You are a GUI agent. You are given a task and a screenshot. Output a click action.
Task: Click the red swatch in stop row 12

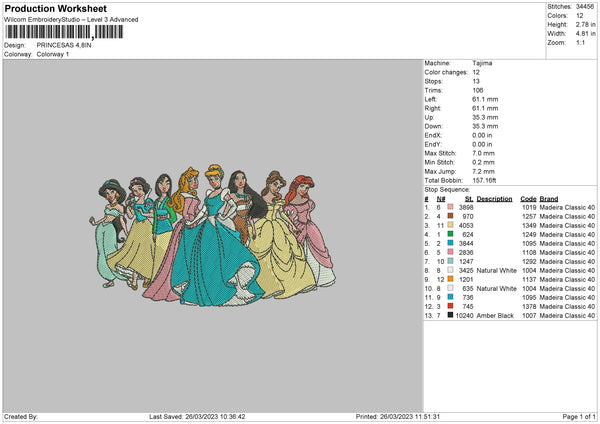[x=450, y=306]
